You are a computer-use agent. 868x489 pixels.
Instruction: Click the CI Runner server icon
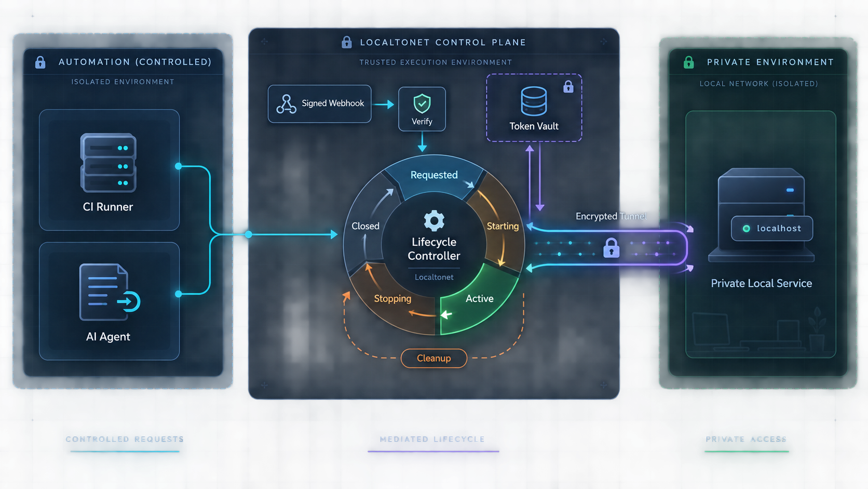(108, 163)
